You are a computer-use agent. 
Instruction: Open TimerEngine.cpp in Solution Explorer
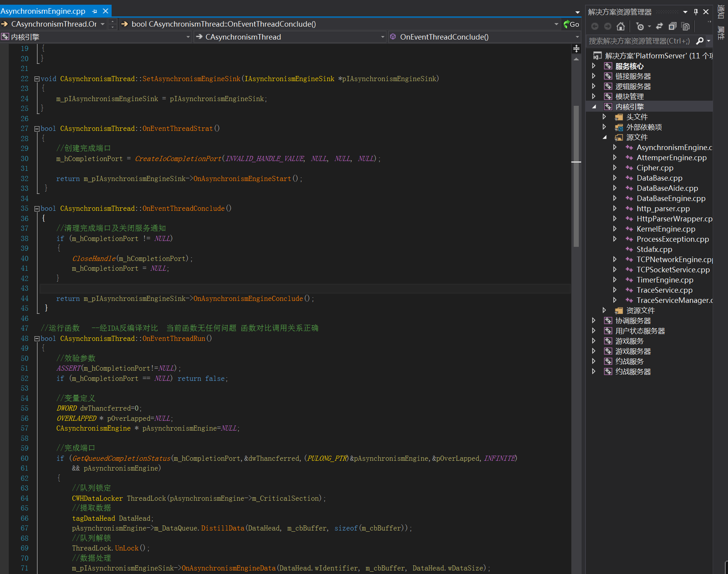coord(665,280)
